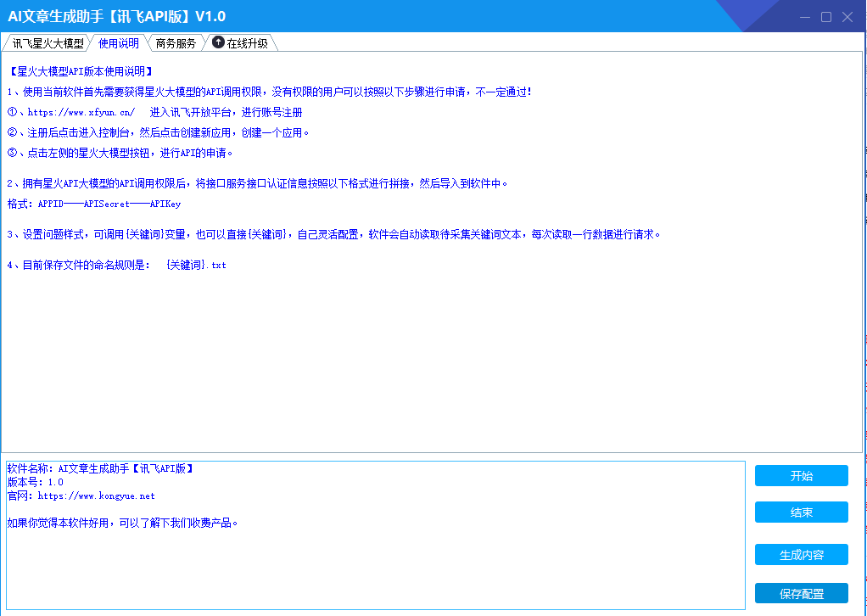
Task: Click the 收费产品 notice line in log
Action: click(x=123, y=524)
